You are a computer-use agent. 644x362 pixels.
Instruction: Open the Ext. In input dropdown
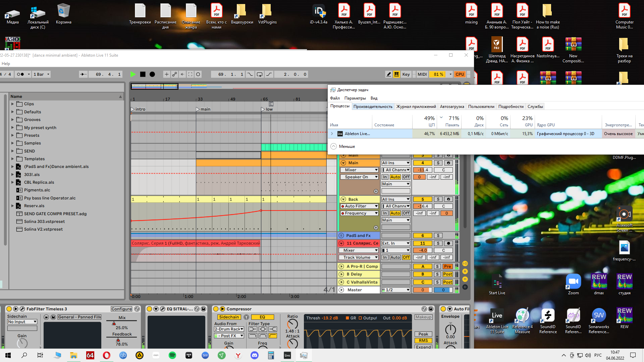(x=396, y=243)
